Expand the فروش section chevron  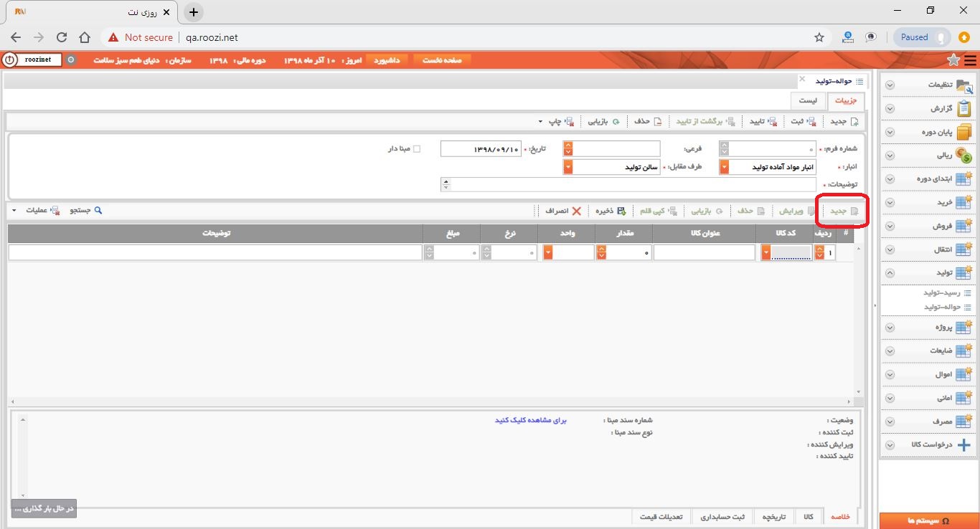(x=890, y=227)
